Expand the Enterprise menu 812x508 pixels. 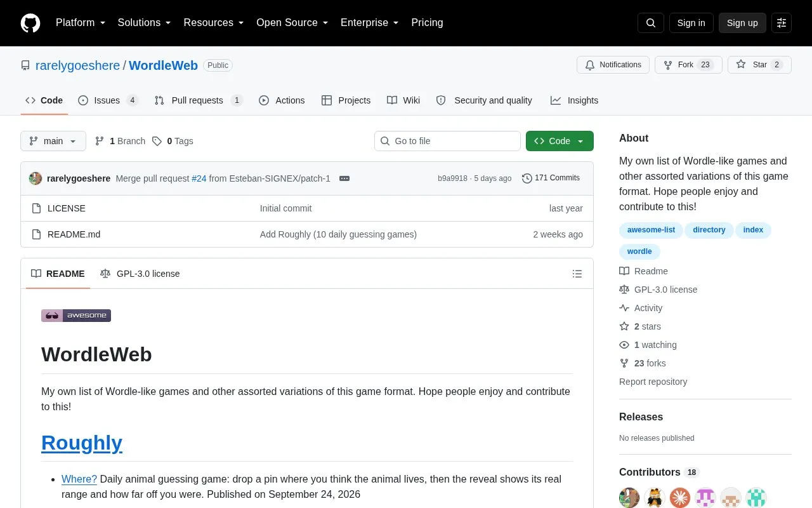coord(369,23)
